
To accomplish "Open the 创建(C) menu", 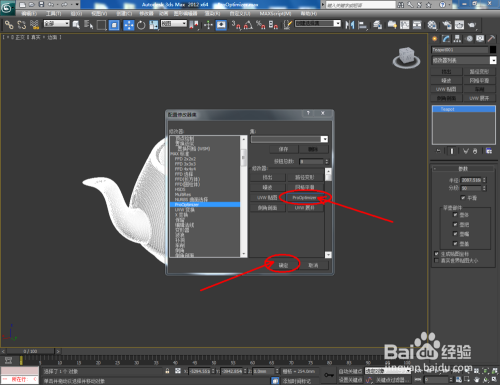I will pyautogui.click(x=124, y=14).
